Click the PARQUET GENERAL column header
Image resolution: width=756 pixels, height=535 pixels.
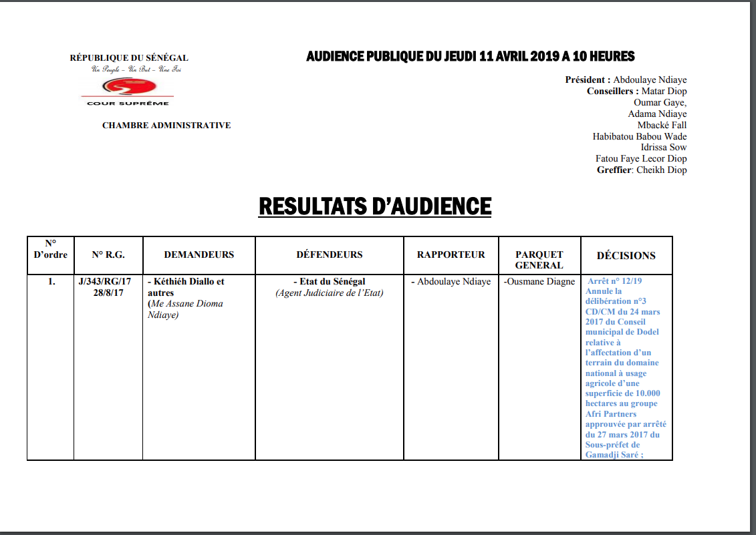[539, 259]
